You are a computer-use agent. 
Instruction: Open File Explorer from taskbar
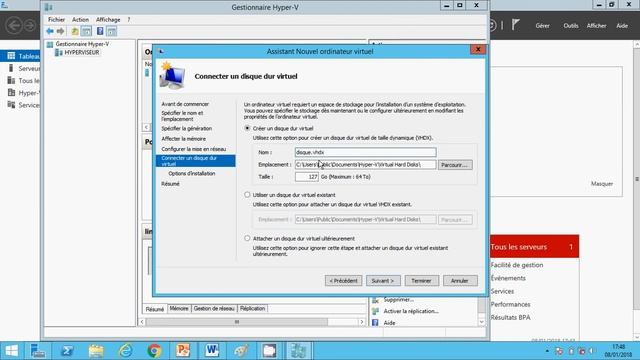tap(96, 351)
